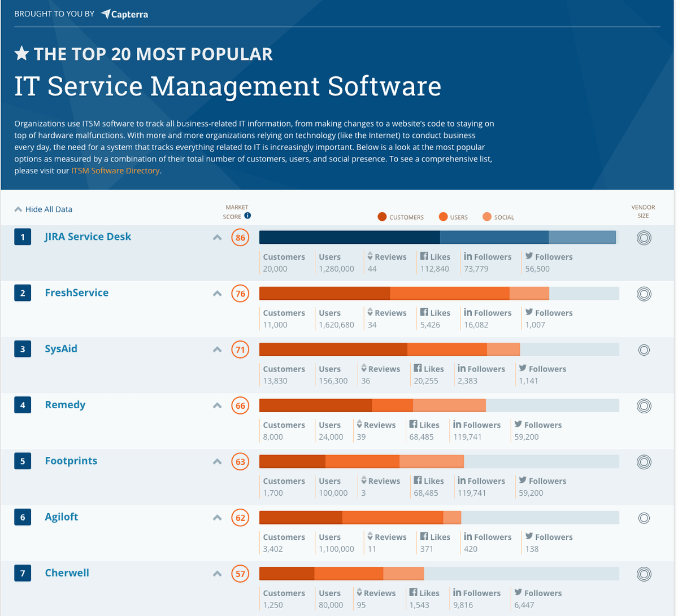Click Facebook icon in JIRA Service Desk row
Image resolution: width=678 pixels, height=616 pixels.
[x=424, y=256]
